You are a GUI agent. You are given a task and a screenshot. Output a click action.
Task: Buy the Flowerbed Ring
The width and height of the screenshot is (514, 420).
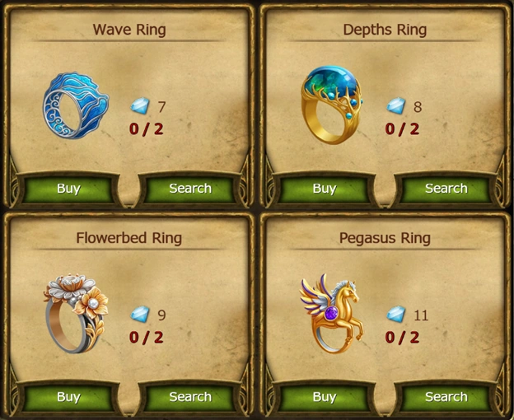click(68, 397)
